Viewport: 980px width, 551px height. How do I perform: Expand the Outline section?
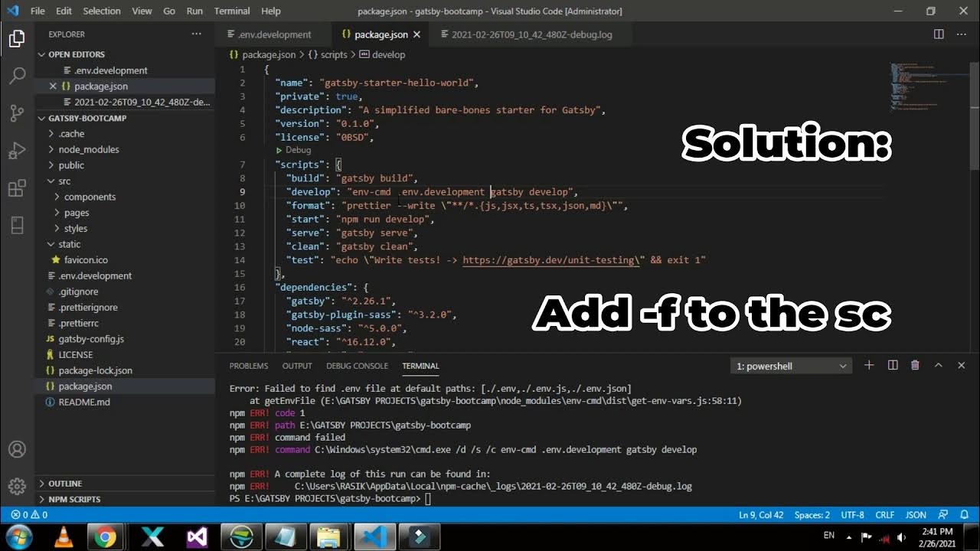125,484
